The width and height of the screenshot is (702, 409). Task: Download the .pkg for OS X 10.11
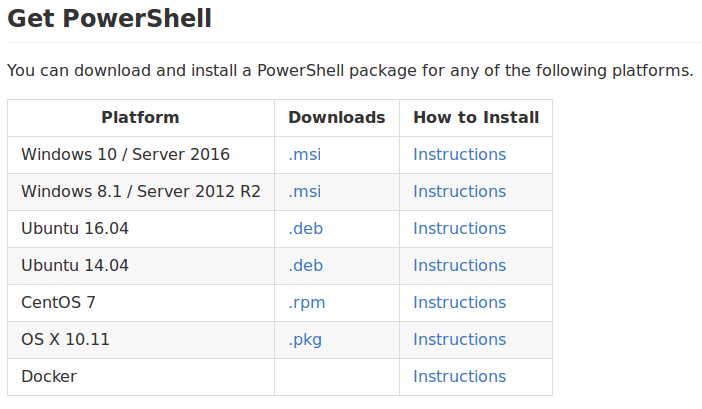(x=305, y=340)
